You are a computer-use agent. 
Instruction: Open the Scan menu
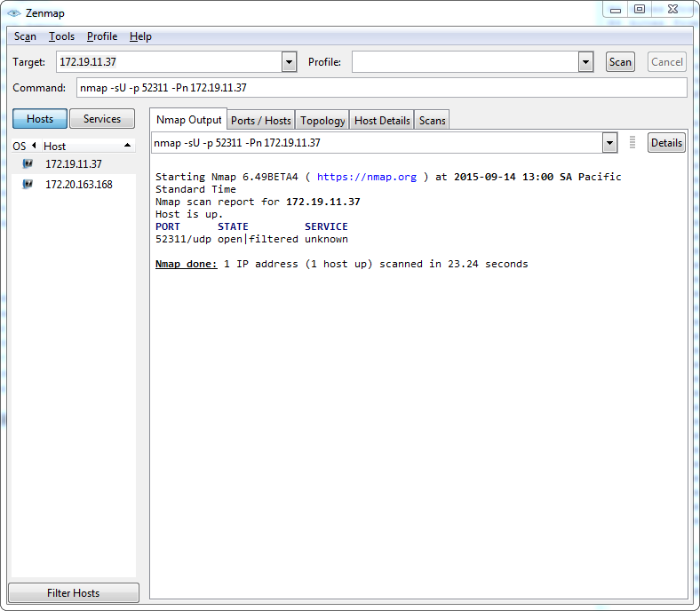(25, 36)
